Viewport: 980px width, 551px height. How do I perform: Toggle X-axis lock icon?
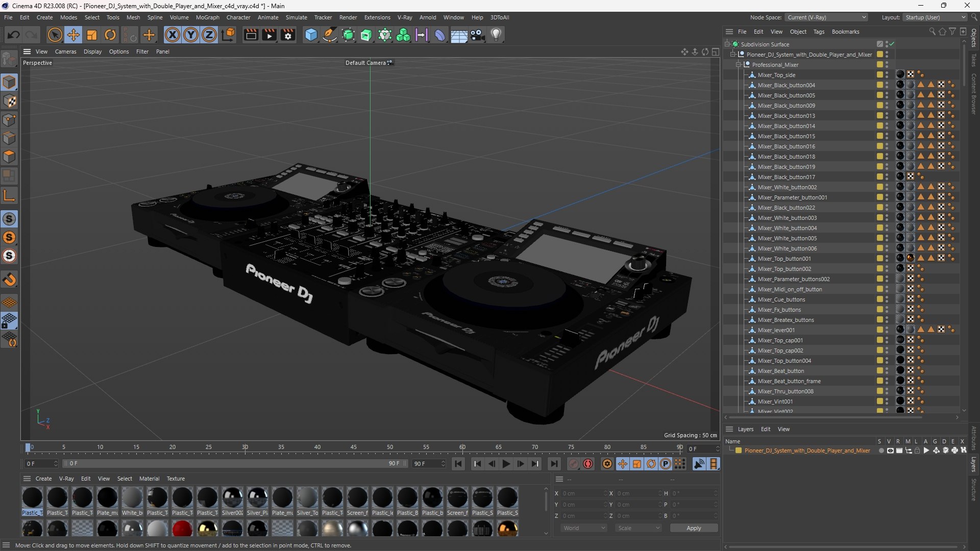[x=173, y=35]
